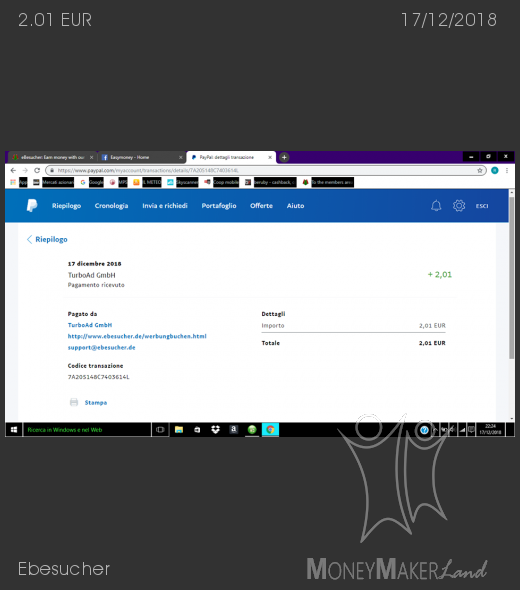The height and width of the screenshot is (590, 520).
Task: Open the MPS bookmark
Action: [119, 182]
